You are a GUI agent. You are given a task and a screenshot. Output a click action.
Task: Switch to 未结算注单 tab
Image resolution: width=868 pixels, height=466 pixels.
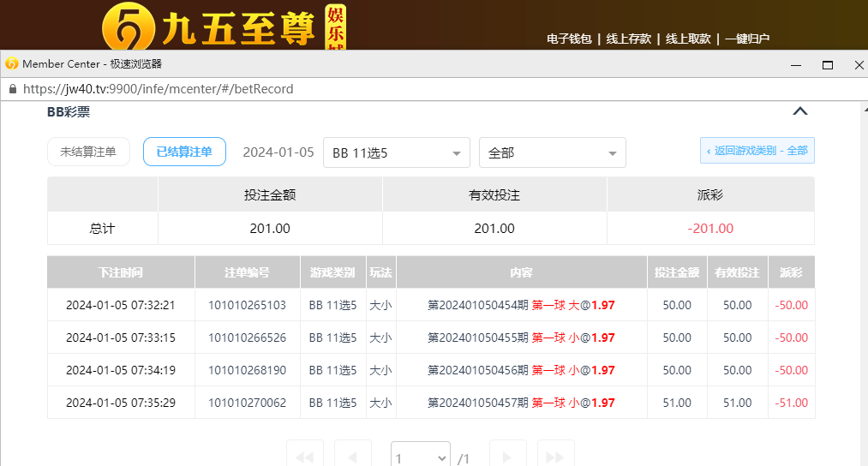pyautogui.click(x=88, y=152)
